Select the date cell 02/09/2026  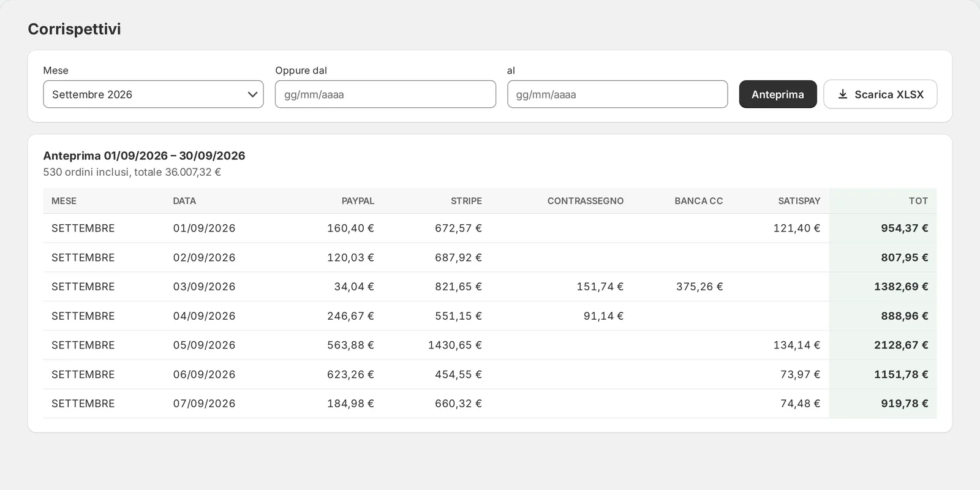coord(204,258)
